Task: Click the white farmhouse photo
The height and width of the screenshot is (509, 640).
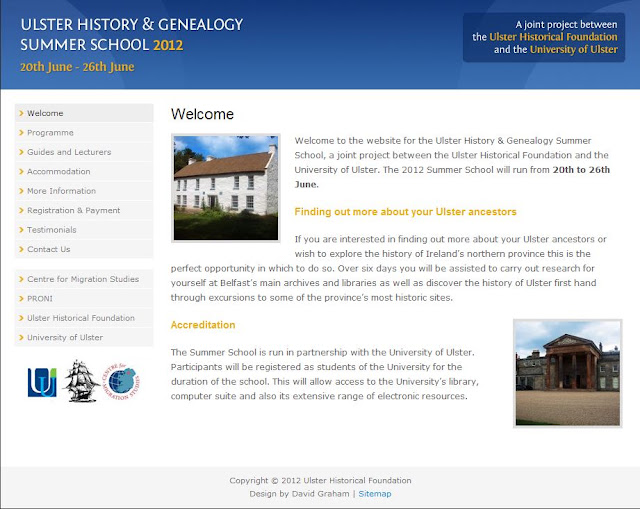Action: pyautogui.click(x=226, y=188)
